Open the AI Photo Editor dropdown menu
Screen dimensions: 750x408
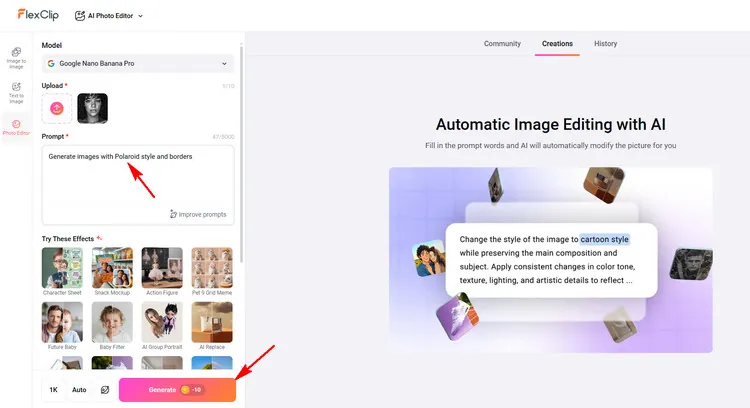pos(109,16)
